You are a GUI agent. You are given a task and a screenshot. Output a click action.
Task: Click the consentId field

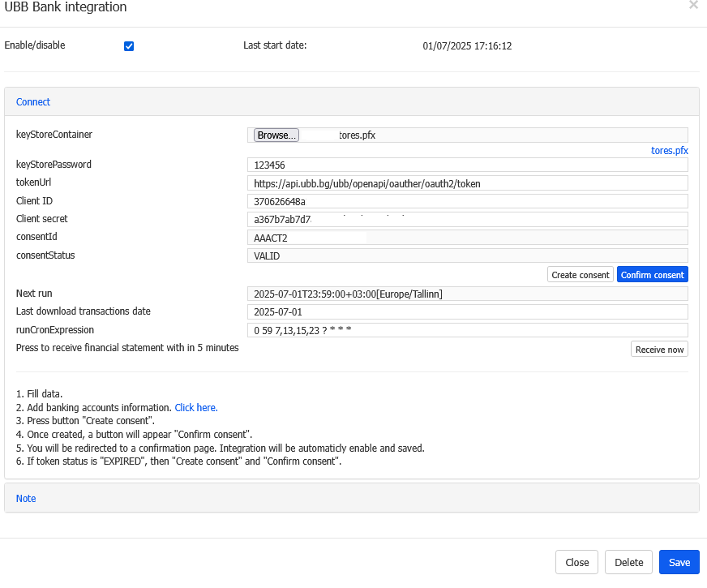(468, 238)
